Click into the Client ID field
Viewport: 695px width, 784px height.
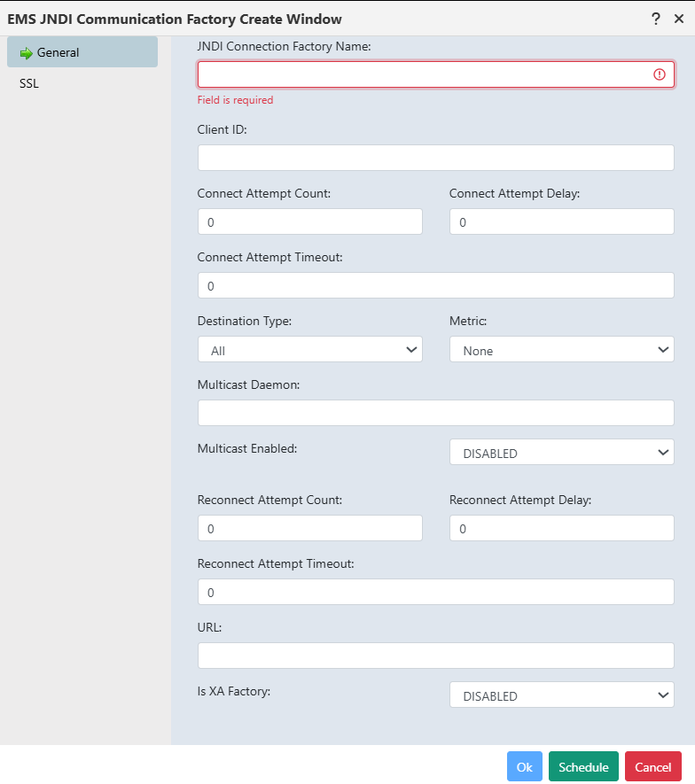[x=436, y=158]
